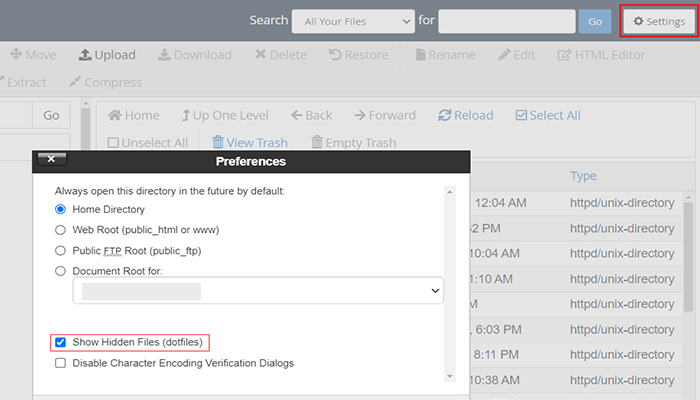Click the 10:04 AM file row
Viewport: 700px width, 400px height.
[576, 253]
